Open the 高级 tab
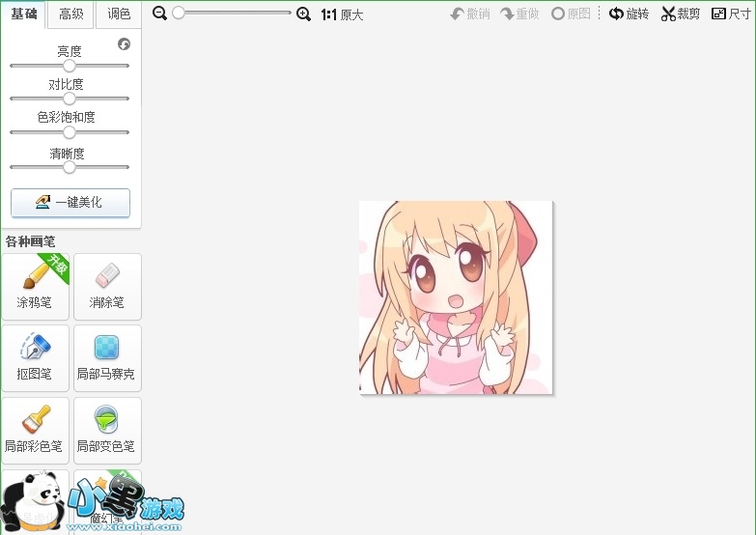 70,14
